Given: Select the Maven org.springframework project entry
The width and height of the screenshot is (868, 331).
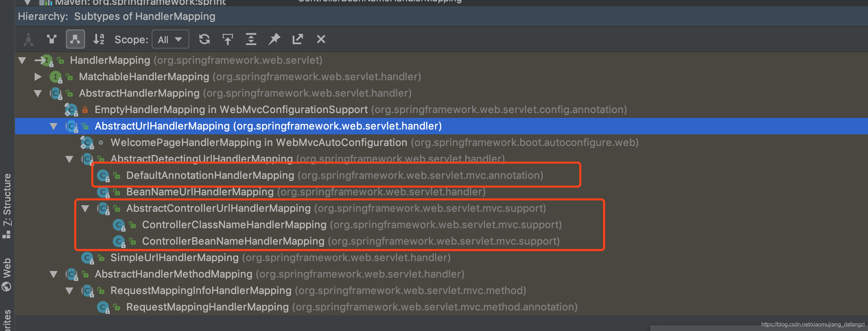Looking at the screenshot, I should point(137,2).
